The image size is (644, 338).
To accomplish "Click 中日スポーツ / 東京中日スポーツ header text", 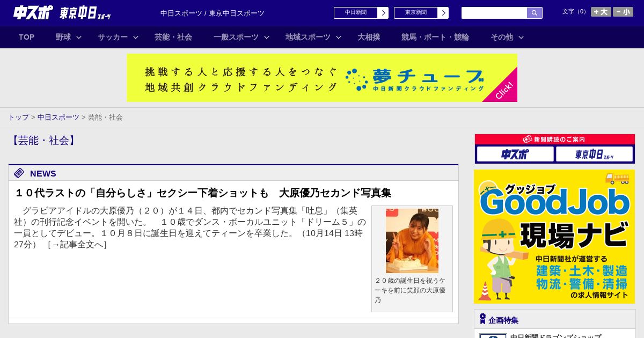I will tap(213, 13).
